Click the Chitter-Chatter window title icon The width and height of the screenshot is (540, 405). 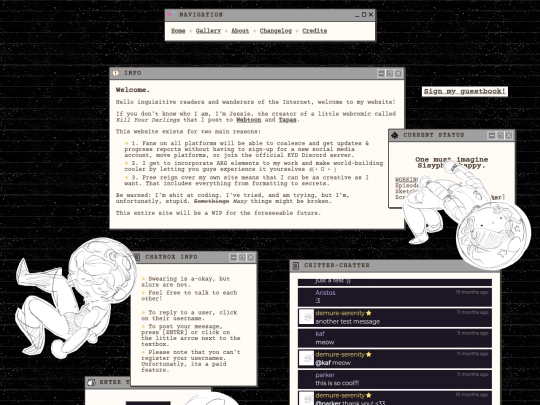[295, 266]
